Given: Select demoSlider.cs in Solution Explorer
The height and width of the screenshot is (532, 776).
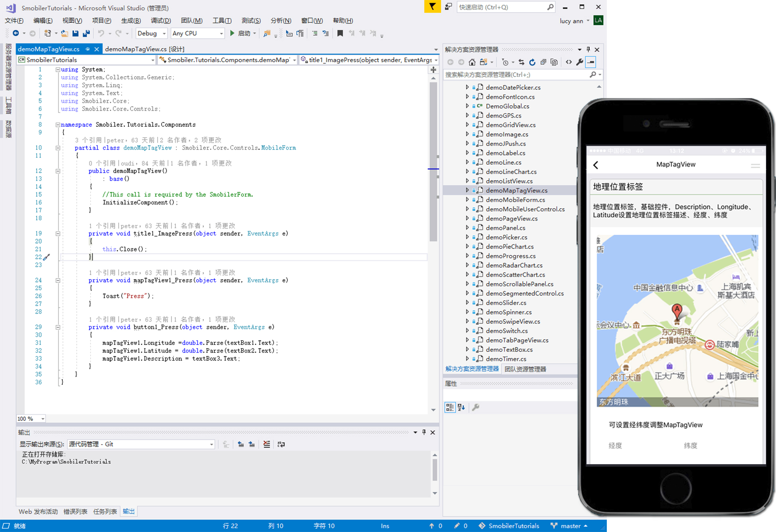Looking at the screenshot, I should tap(506, 303).
